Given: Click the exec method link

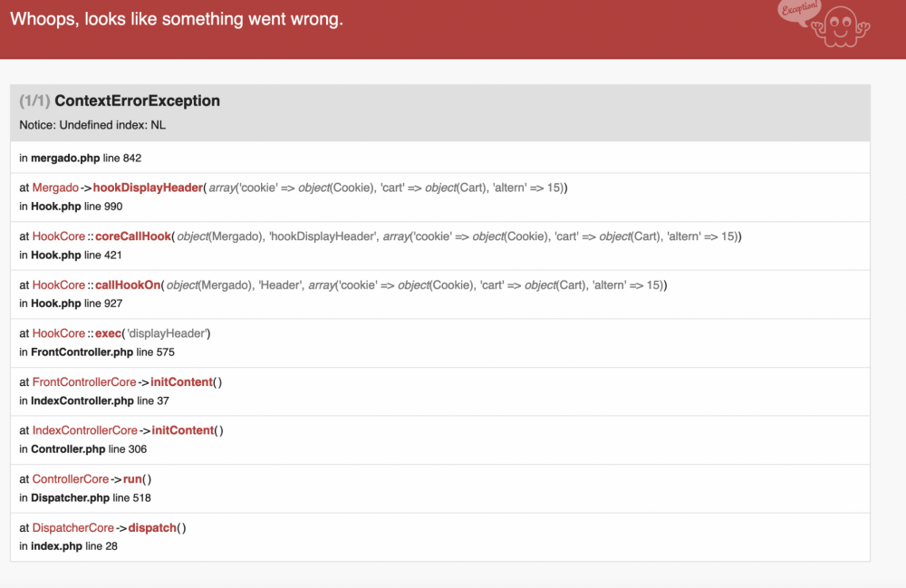Looking at the screenshot, I should pos(109,333).
